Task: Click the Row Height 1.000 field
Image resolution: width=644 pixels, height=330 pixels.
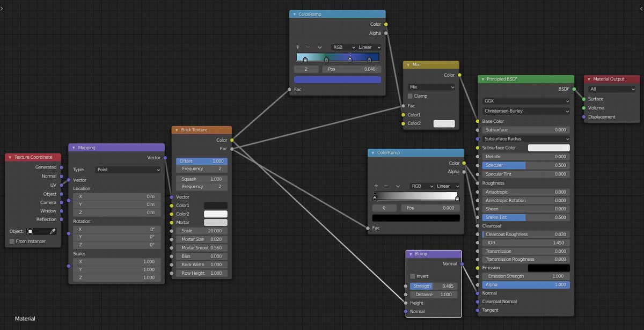Action: coord(202,273)
